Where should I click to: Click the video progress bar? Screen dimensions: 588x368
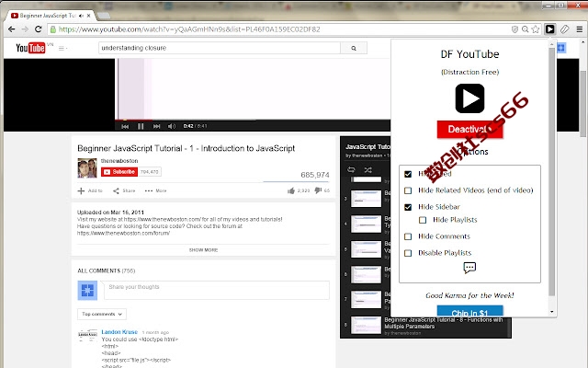[253, 121]
